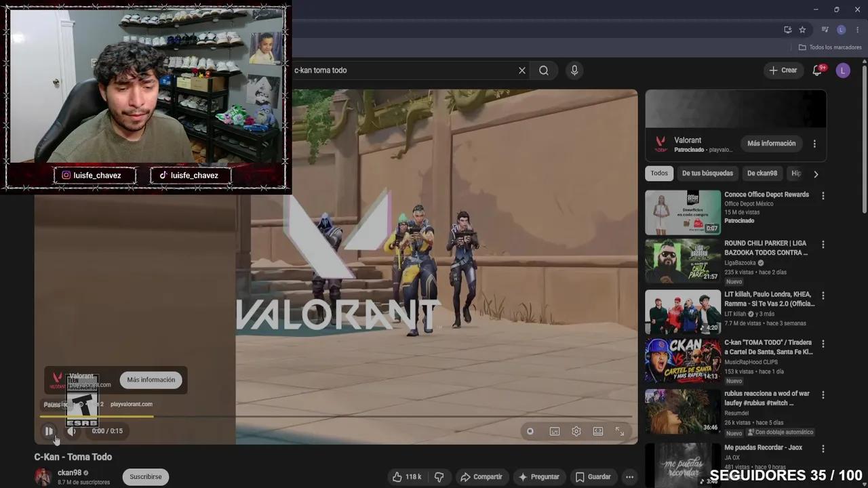This screenshot has width=868, height=488.
Task: Enter fullscreen mode in player
Action: coord(620,431)
